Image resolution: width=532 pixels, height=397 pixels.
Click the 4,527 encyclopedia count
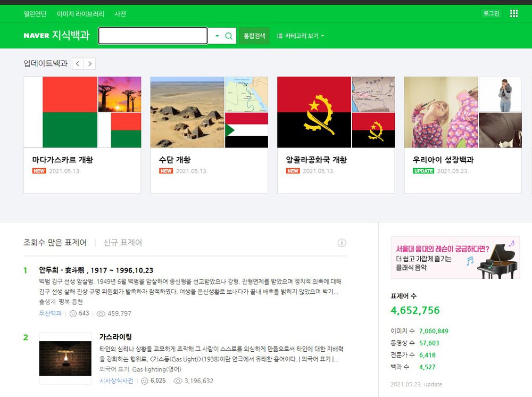427,367
